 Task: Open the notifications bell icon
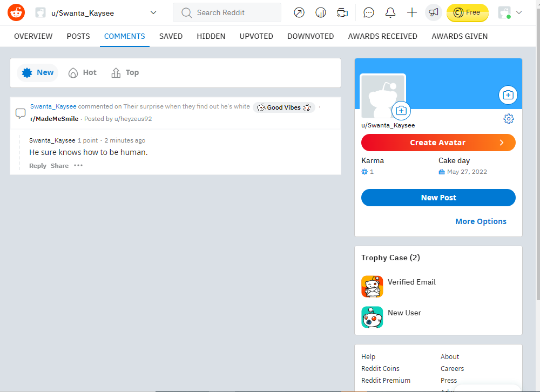pyautogui.click(x=390, y=12)
